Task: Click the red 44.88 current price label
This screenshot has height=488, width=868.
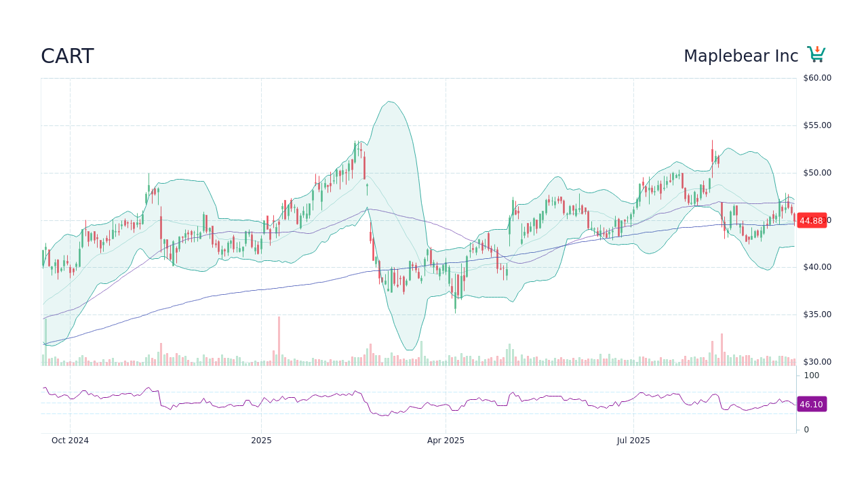Action: pyautogui.click(x=811, y=220)
